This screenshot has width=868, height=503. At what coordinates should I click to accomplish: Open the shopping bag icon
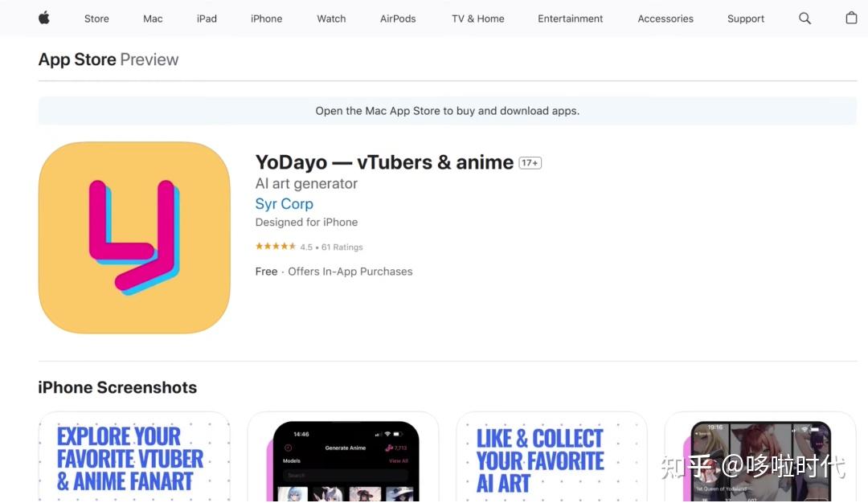(x=851, y=18)
